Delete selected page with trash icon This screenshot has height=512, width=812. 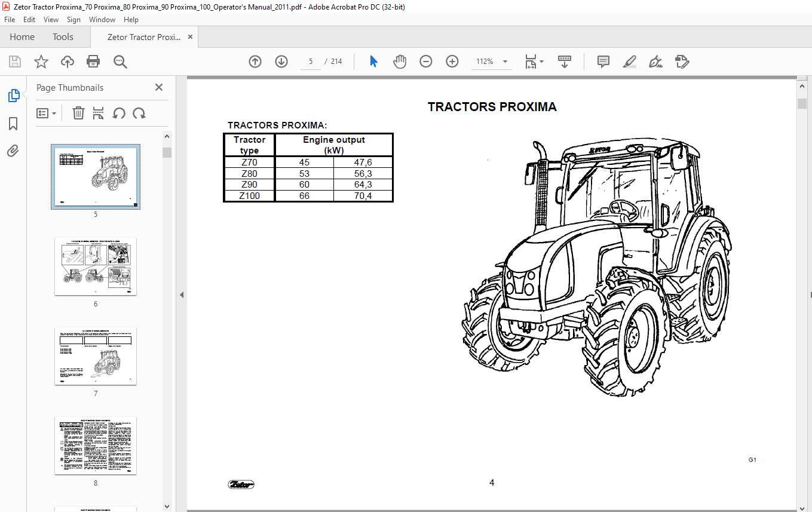[x=78, y=113]
